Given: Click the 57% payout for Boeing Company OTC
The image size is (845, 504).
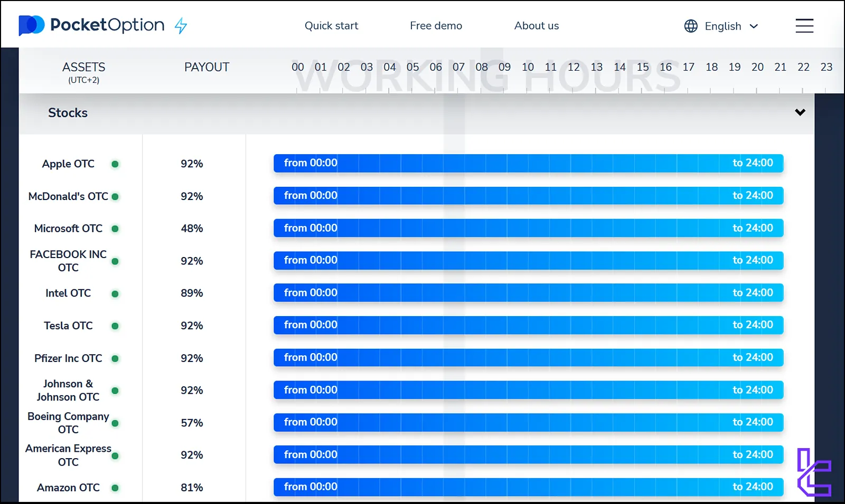Looking at the screenshot, I should pyautogui.click(x=192, y=423).
